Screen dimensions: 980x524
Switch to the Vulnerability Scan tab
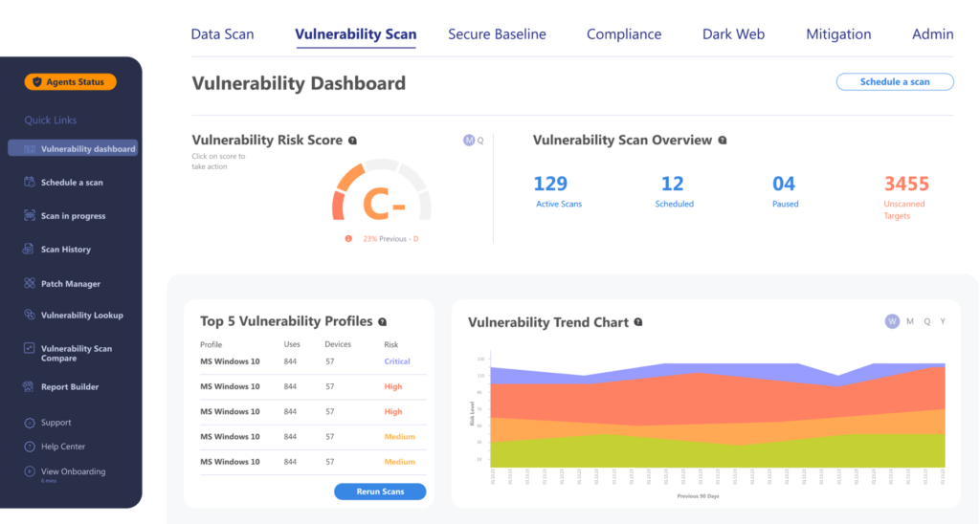click(x=356, y=34)
